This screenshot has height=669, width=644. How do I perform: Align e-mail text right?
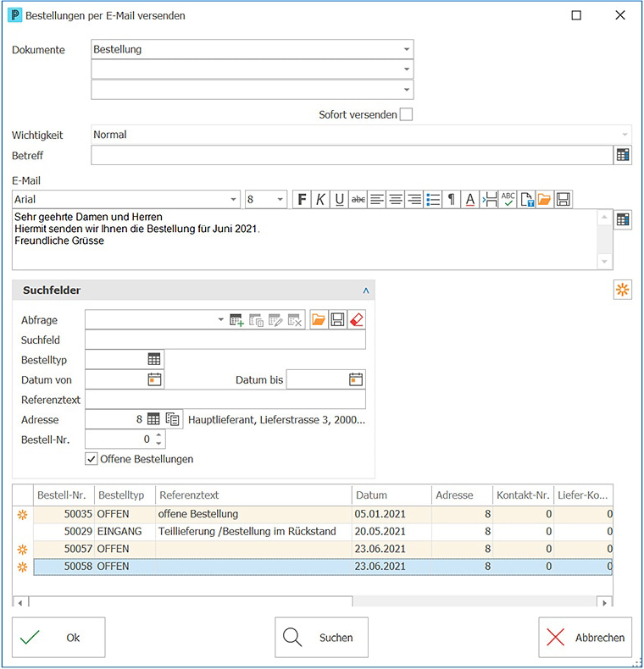click(x=414, y=200)
